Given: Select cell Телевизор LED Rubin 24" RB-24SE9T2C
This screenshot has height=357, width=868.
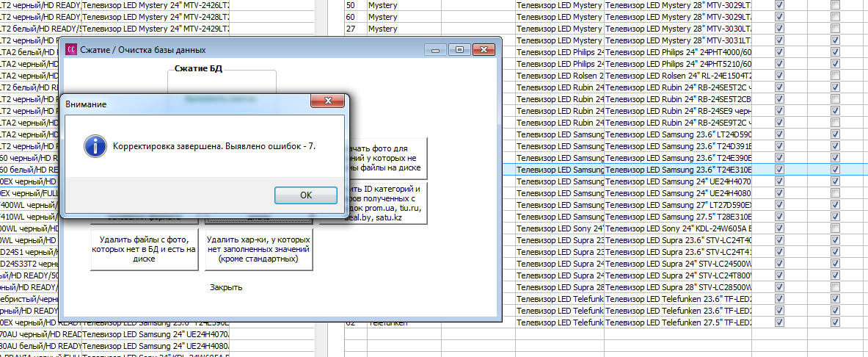Looking at the screenshot, I should coord(678,123).
